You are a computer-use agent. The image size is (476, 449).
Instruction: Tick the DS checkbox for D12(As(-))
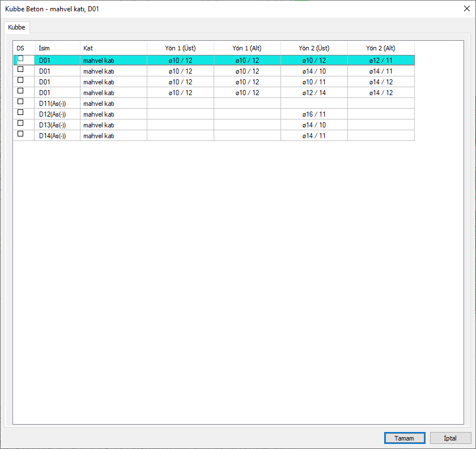point(20,112)
